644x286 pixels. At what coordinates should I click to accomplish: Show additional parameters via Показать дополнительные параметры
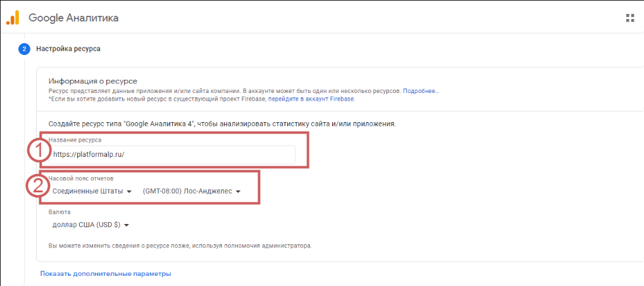coord(106,273)
